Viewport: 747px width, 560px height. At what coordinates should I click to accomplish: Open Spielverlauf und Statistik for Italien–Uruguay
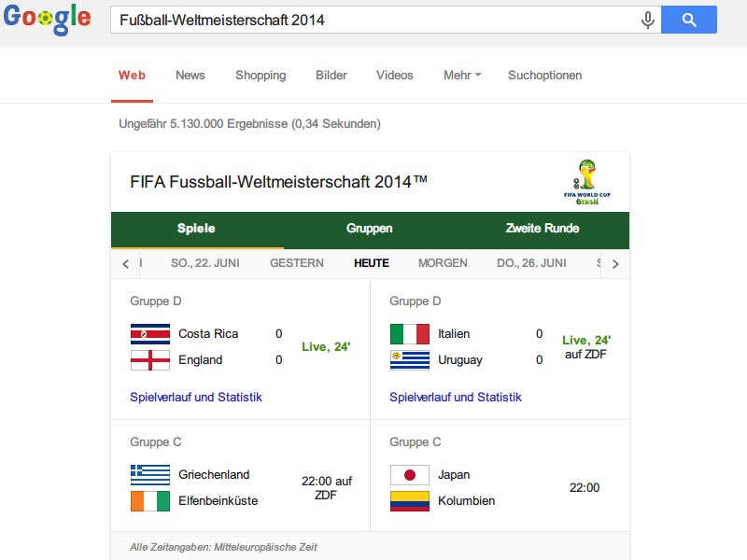tap(456, 398)
